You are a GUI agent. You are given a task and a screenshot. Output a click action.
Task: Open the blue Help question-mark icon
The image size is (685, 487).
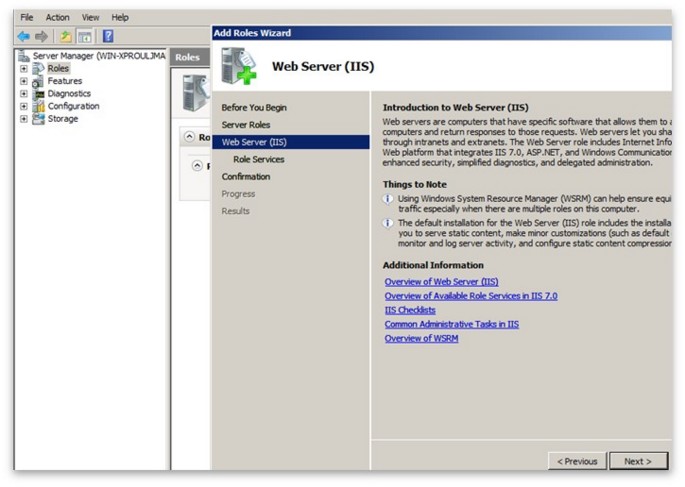tap(108, 36)
